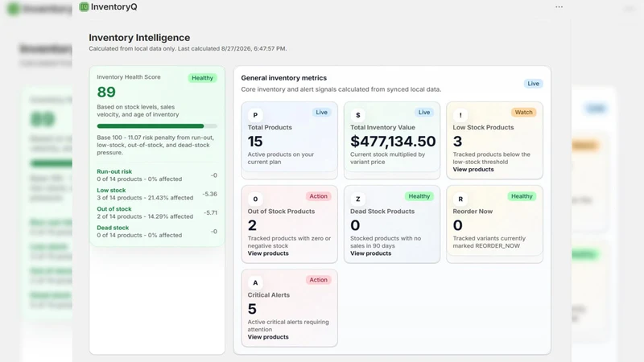644x362 pixels.
Task: Click the Total Products count 15
Action: coord(255,142)
